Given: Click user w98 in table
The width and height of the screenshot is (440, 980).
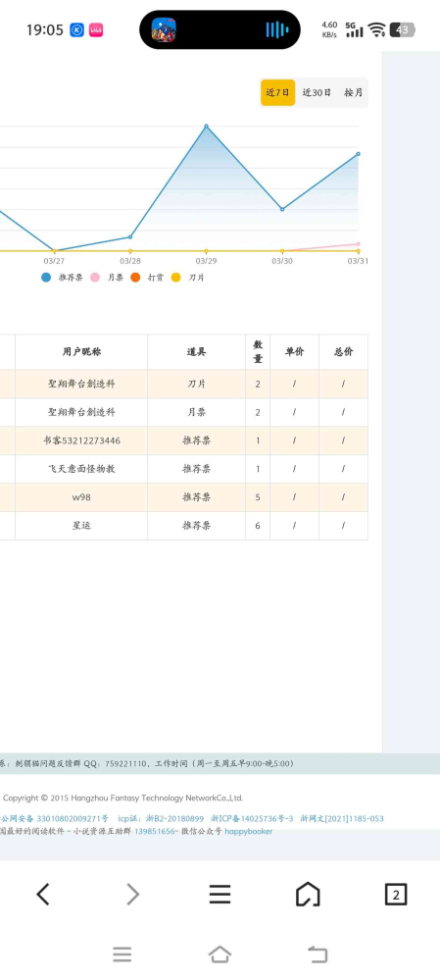Looking at the screenshot, I should [81, 497].
